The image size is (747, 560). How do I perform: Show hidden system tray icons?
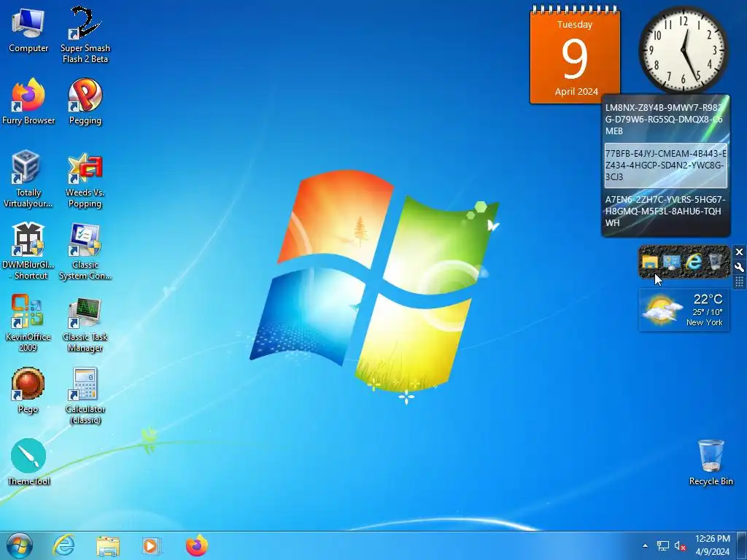pos(645,545)
